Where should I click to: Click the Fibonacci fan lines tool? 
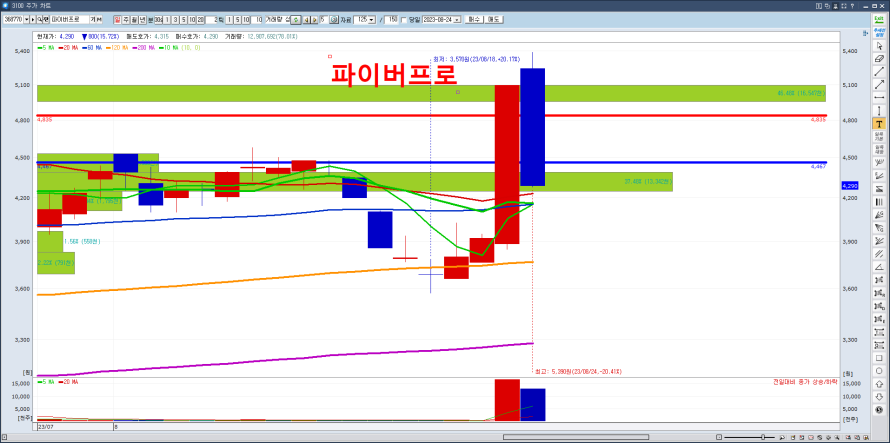pos(879,175)
